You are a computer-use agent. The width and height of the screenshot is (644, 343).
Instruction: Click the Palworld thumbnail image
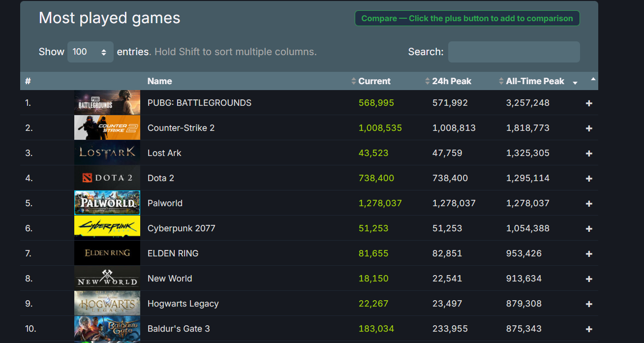(x=107, y=203)
